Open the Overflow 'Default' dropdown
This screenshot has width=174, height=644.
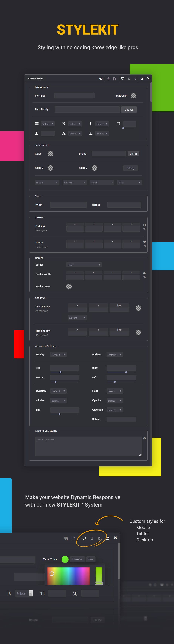click(x=58, y=391)
